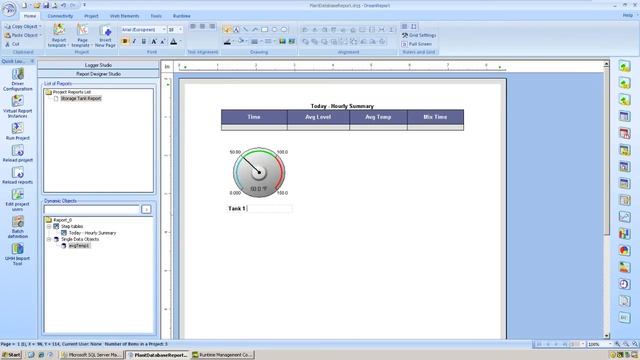
Task: Select the rectangle drawing tool
Action: [x=264, y=29]
